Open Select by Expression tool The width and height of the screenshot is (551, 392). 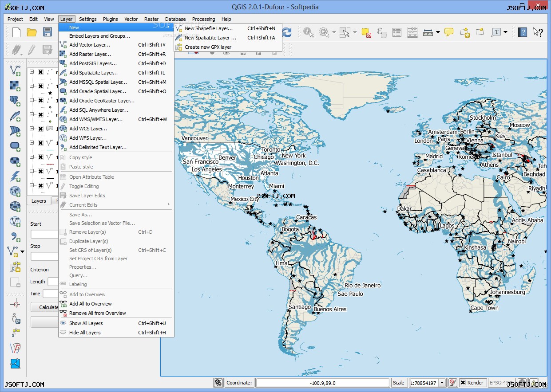[x=381, y=32]
